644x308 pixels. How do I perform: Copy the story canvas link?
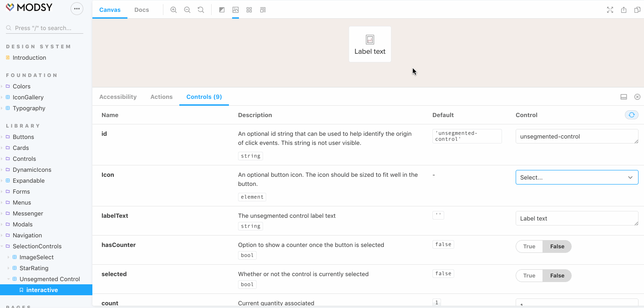point(637,10)
